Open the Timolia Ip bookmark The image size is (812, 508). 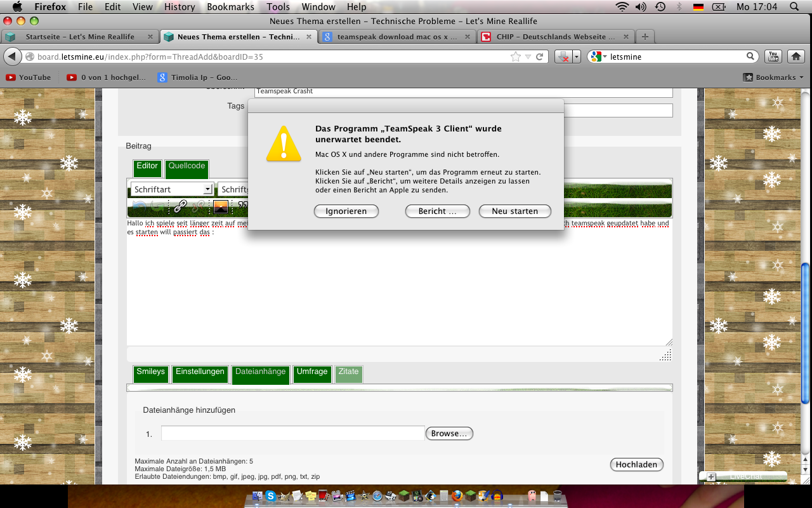pos(196,77)
